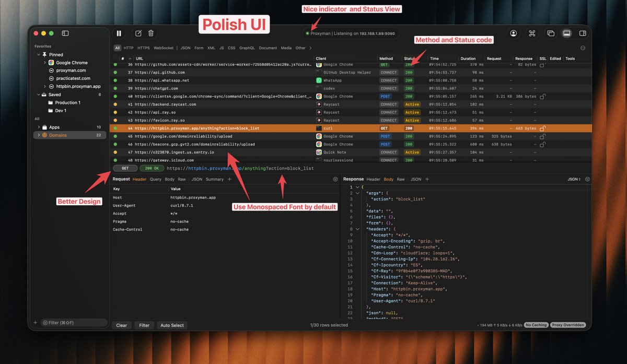627x364 pixels.
Task: Sort by the URL column header
Action: tap(140, 58)
